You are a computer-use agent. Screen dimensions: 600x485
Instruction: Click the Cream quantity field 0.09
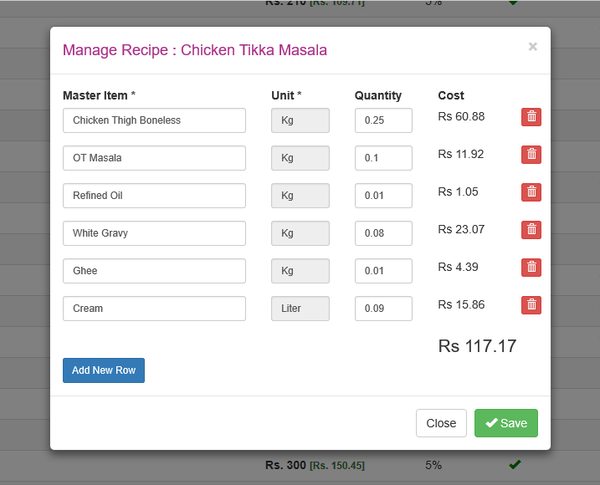383,309
